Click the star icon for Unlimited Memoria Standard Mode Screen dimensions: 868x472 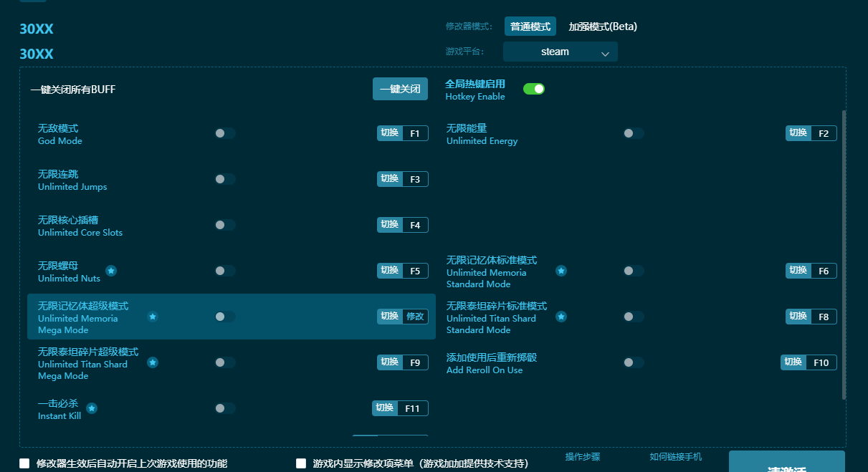point(561,271)
